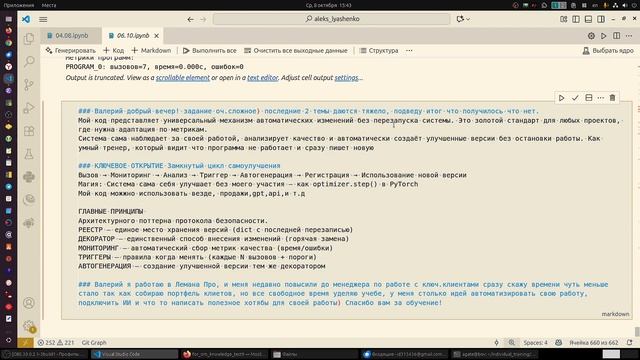640x360 pixels.
Task: Add a code cell with + Код
Action: (x=114, y=51)
